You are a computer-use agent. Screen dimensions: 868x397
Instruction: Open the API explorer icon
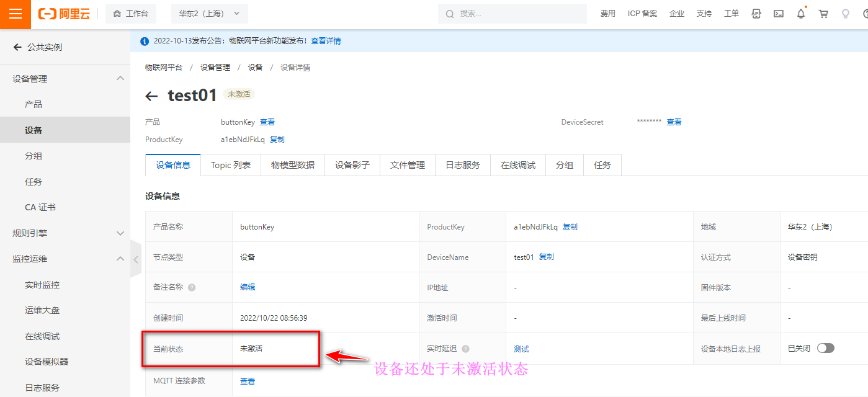tap(756, 14)
